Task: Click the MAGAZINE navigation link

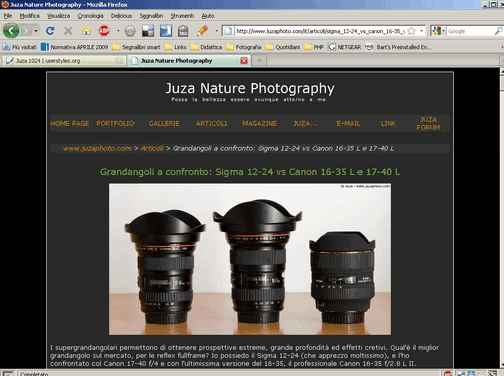Action: 260,123
